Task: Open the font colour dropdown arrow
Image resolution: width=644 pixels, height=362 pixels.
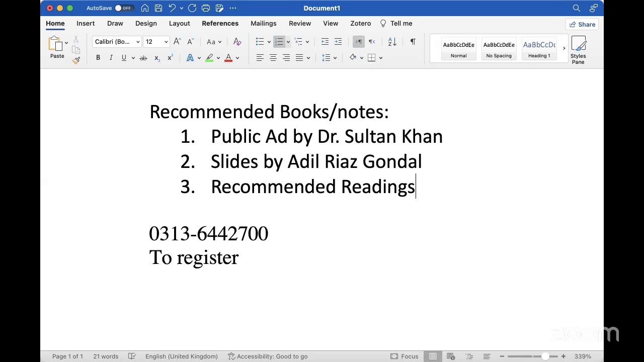Action: (x=237, y=58)
